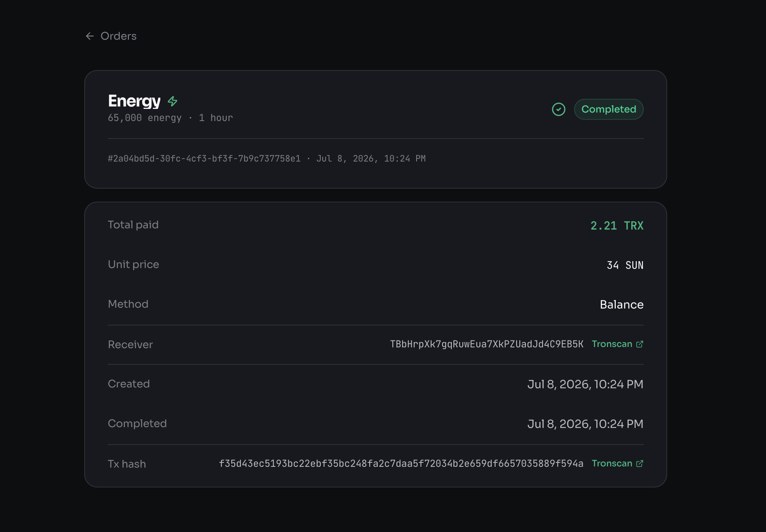Screen dimensions: 766x532
Task: Open Tronscan link for the Receiver address
Action: coord(617,344)
